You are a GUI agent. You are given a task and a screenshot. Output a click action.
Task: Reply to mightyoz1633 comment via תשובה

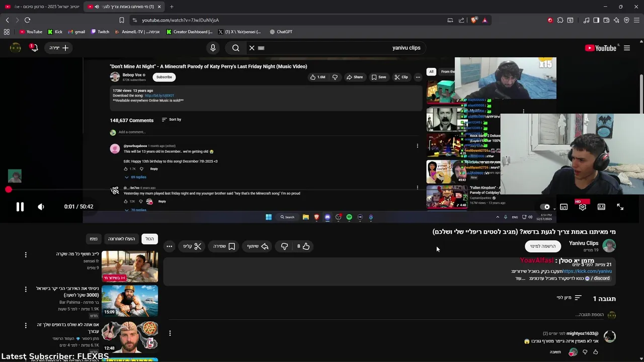point(555,352)
